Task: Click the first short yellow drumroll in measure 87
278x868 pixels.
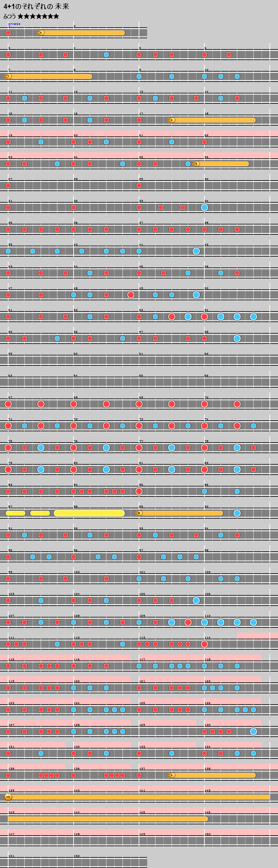Action: tap(15, 513)
